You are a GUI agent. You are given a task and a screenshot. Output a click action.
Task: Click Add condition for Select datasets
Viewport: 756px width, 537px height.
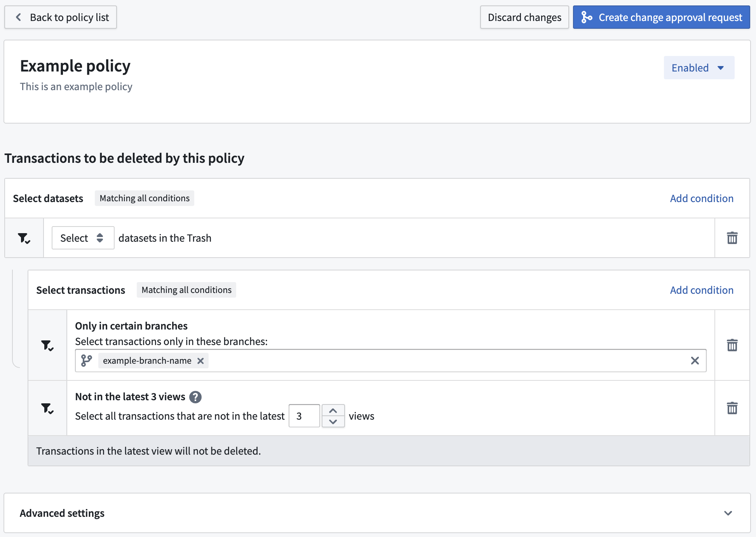pos(702,198)
